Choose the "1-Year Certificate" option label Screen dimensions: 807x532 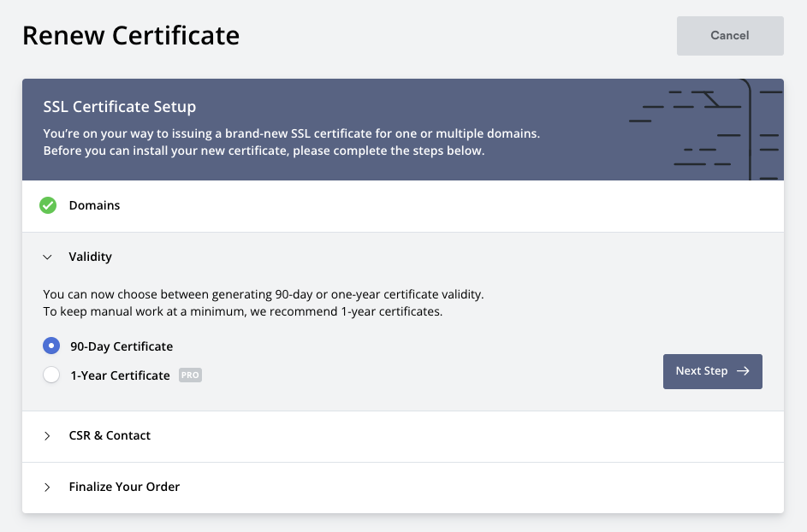pos(120,375)
